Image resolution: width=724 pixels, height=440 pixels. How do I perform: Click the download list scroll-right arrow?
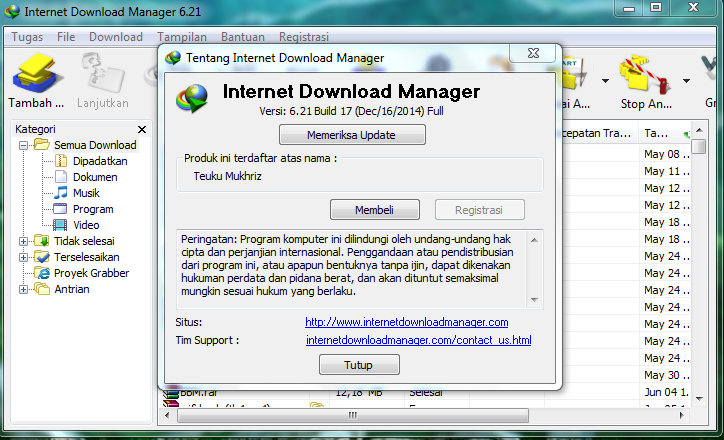pos(682,415)
